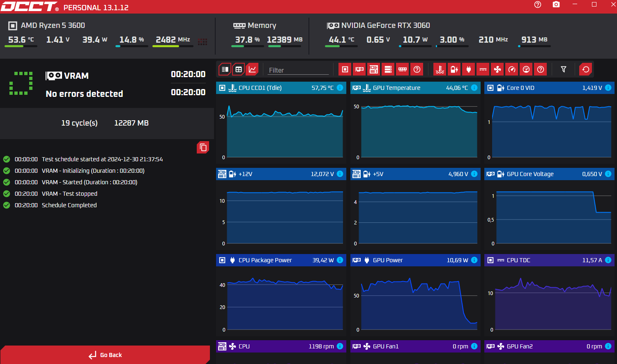Toggle the fan sensor filter

click(x=497, y=69)
